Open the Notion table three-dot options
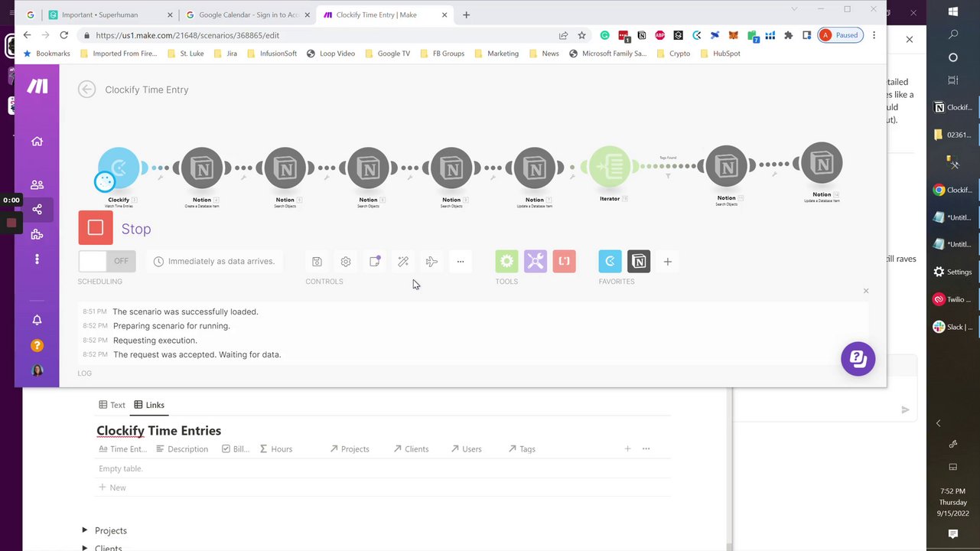This screenshot has width=980, height=551. pyautogui.click(x=646, y=448)
